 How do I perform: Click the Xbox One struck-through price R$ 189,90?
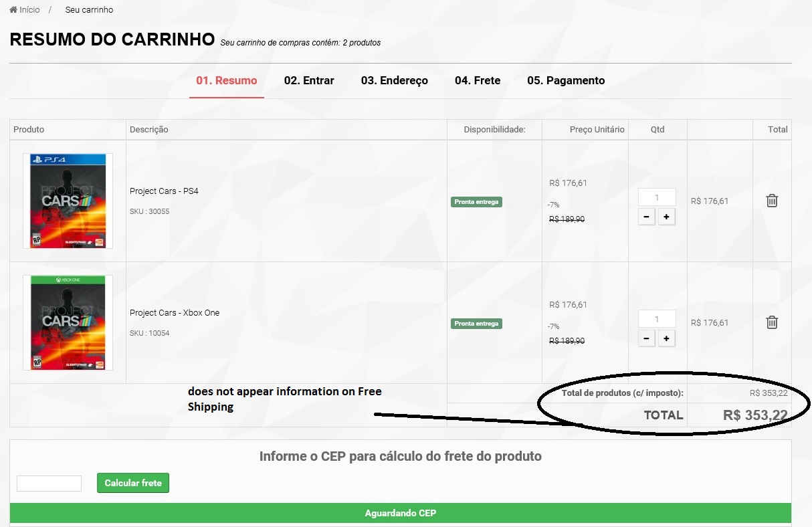click(x=567, y=341)
